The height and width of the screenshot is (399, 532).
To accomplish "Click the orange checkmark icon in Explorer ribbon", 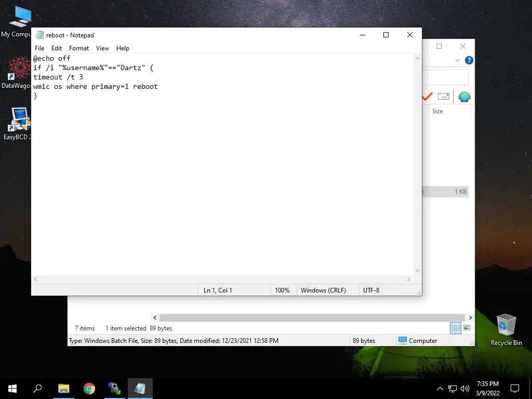I will [427, 97].
